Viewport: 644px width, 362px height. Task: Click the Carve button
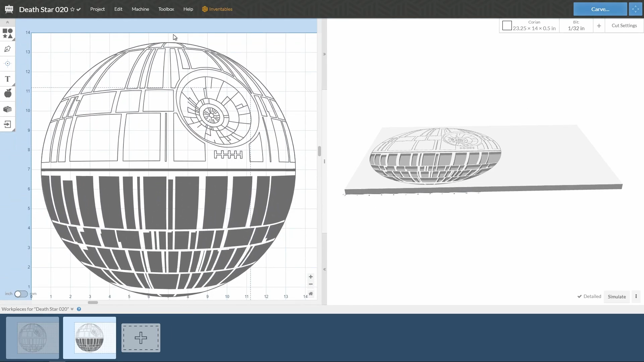(600, 9)
